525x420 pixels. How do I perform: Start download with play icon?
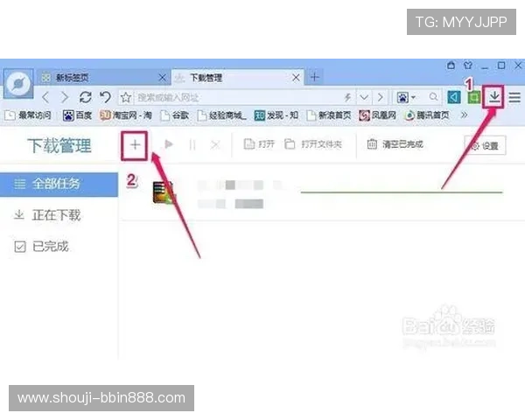[169, 144]
